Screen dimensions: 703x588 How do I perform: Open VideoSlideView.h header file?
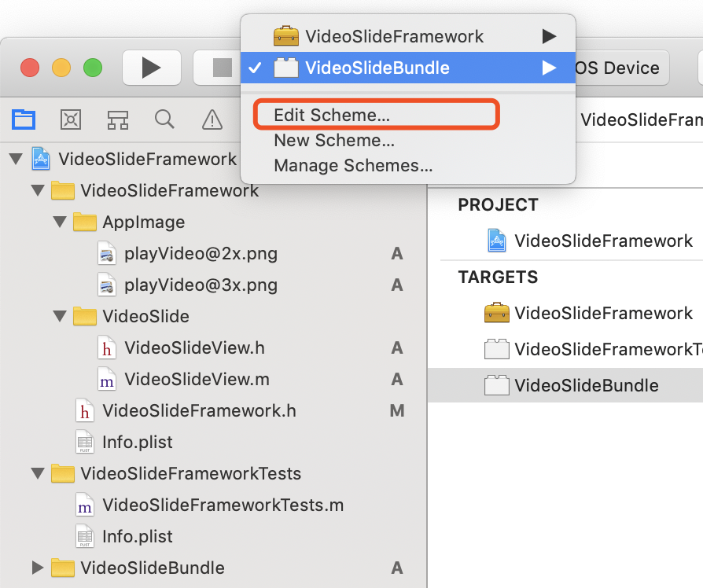pos(194,347)
